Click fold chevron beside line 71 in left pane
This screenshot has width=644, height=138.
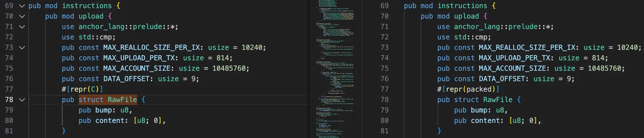[x=22, y=27]
